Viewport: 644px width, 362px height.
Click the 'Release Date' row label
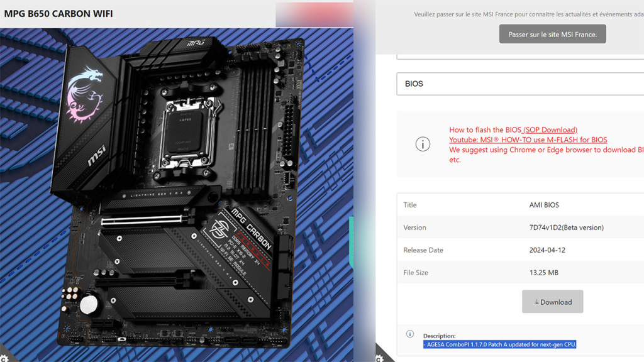423,250
